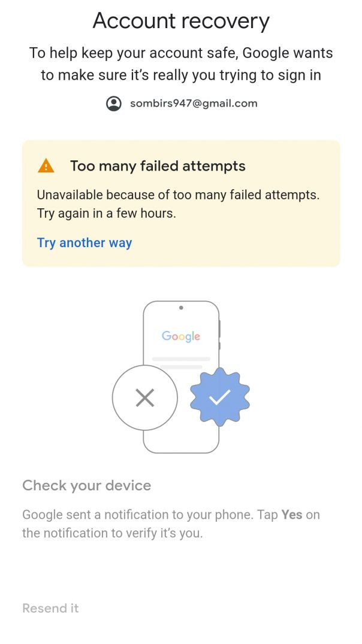Screen dimensions: 362x644
Task: Select the sombirs947@gmail.com account email
Action: [x=194, y=104]
